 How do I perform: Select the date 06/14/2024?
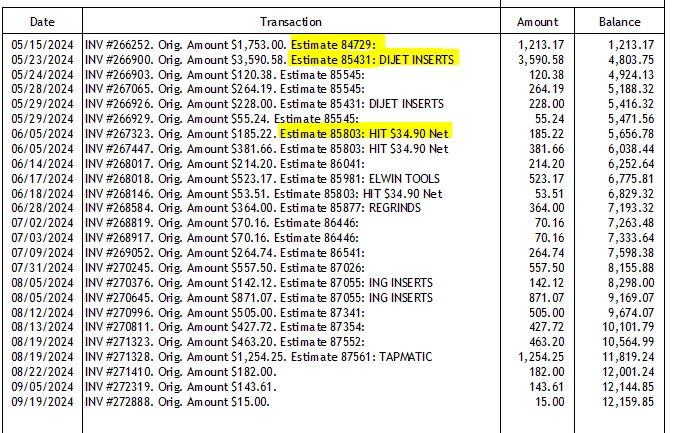pyautogui.click(x=42, y=164)
